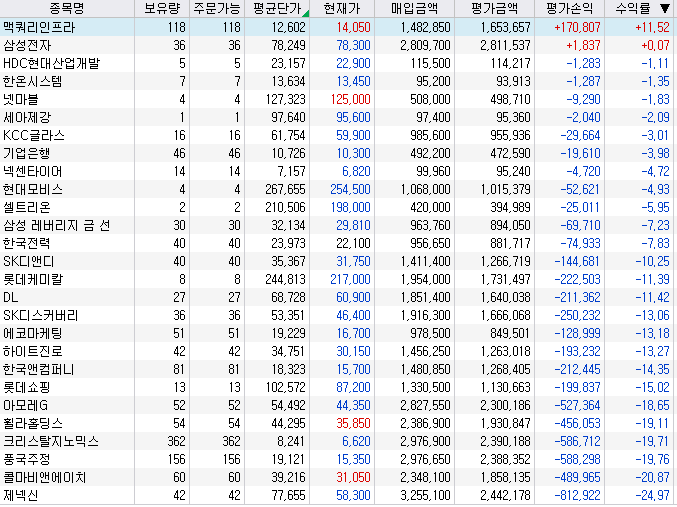This screenshot has width=677, height=507.
Task: Select the 크리스탈지노믹스 stock name
Action: 51,441
